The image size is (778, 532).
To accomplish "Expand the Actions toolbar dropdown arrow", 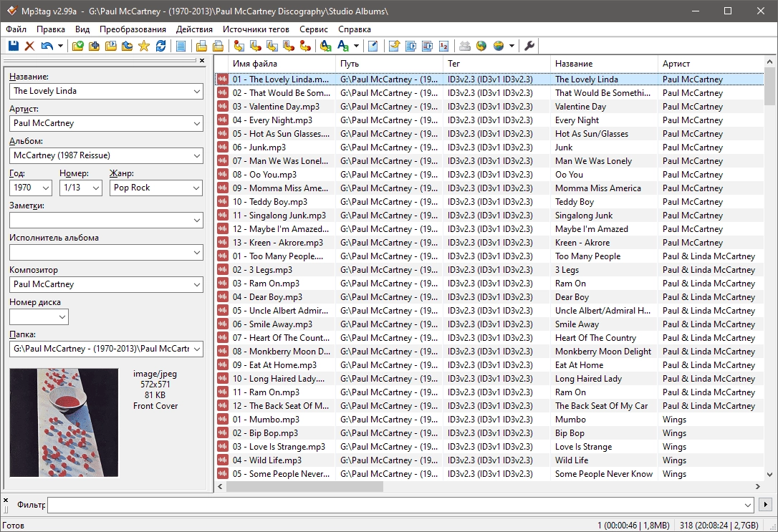I will point(356,46).
